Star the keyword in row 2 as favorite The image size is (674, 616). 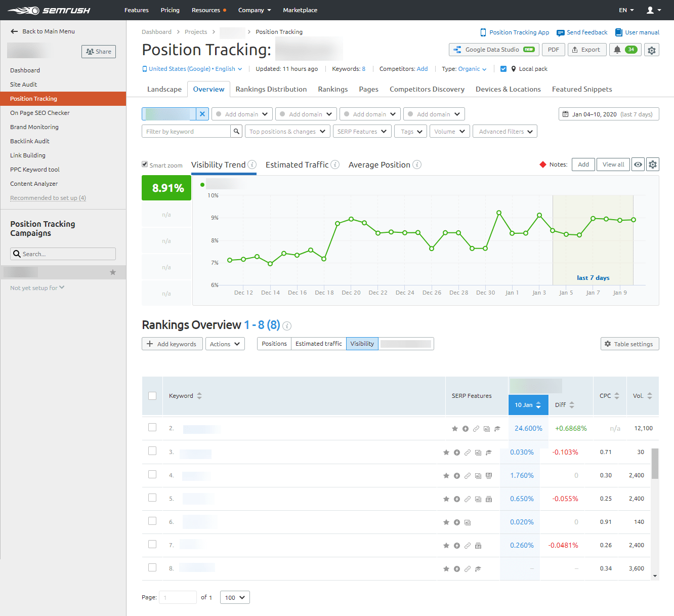pos(454,428)
